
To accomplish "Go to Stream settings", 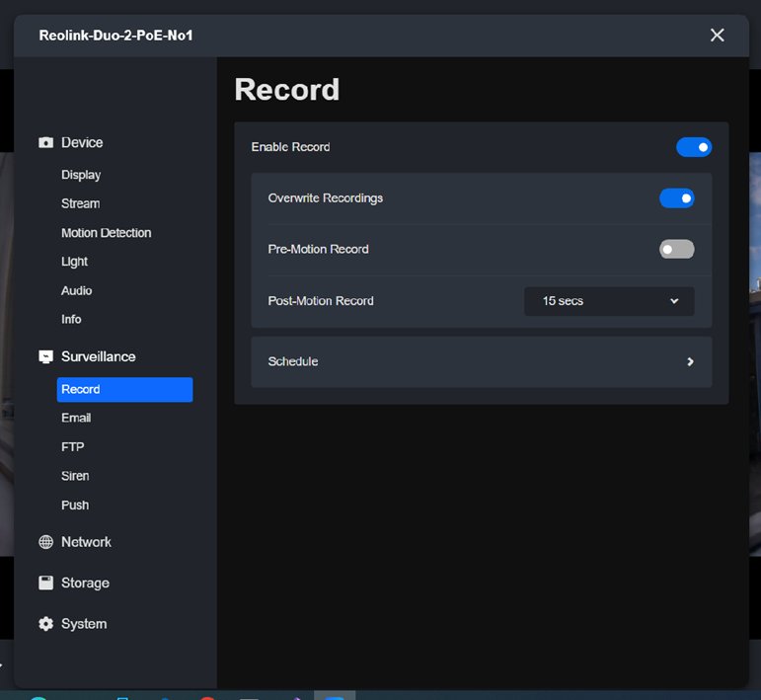I will tap(81, 203).
